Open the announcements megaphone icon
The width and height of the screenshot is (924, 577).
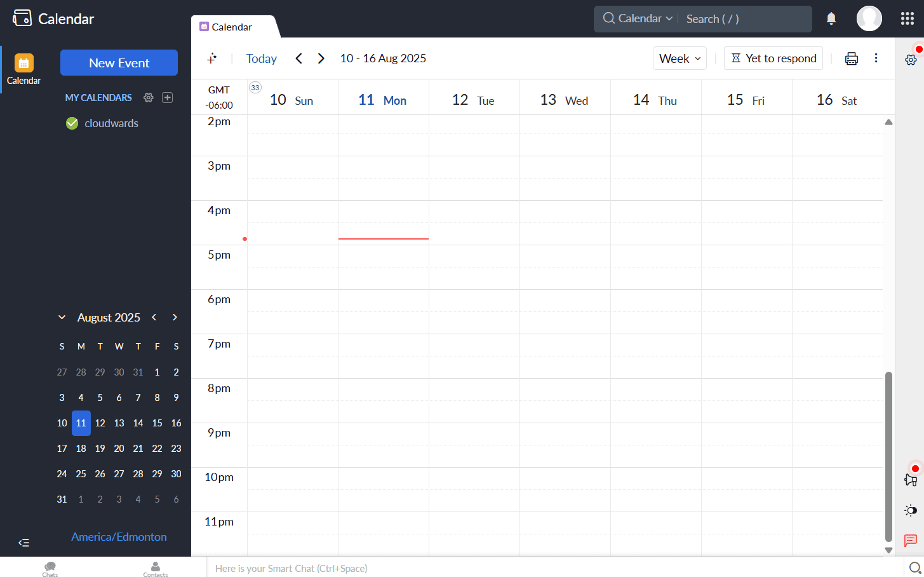[x=911, y=480]
